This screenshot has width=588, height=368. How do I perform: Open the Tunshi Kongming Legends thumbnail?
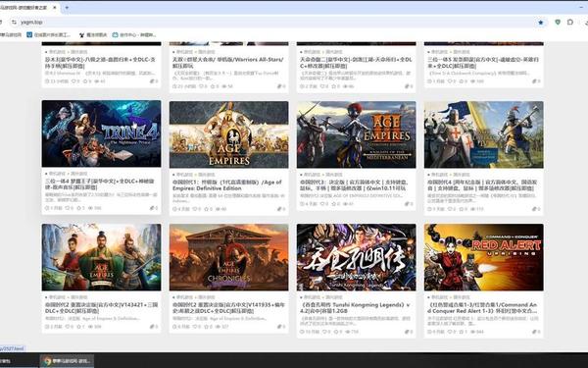pyautogui.click(x=357, y=257)
